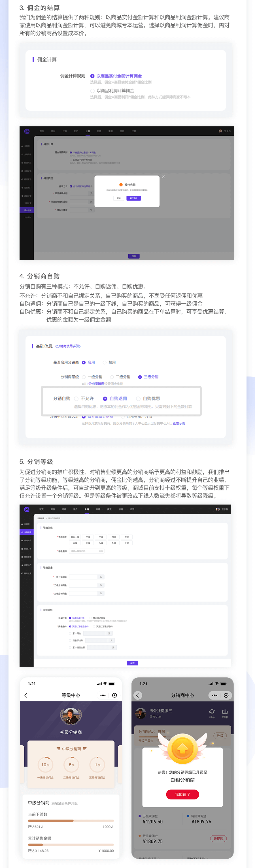Choose 三级分销 for 分销商层级
This screenshot has height=868, width=255.
(x=140, y=377)
